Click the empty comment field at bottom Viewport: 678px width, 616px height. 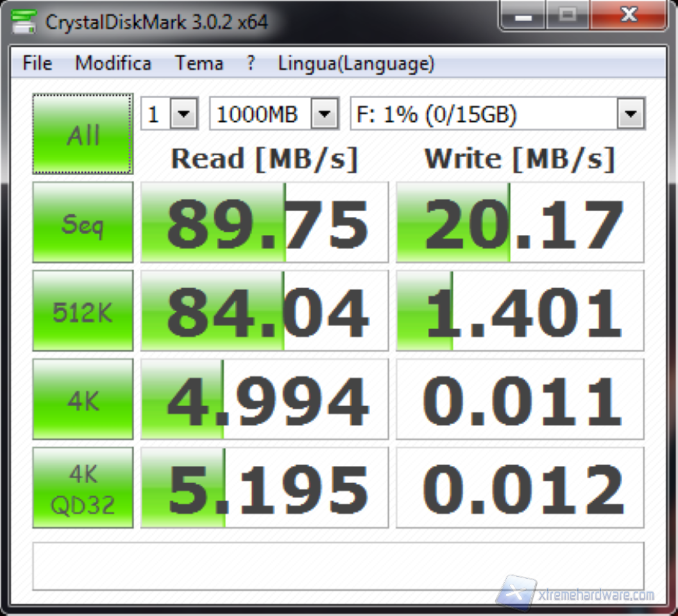point(338,566)
